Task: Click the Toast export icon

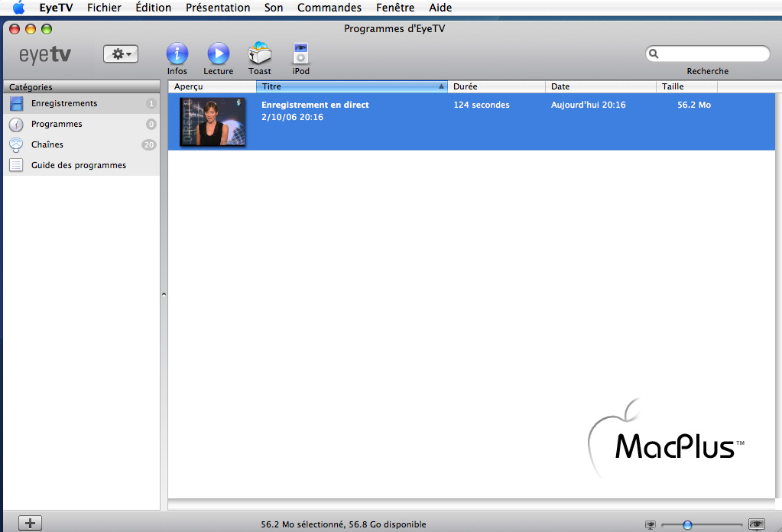Action: [x=260, y=54]
